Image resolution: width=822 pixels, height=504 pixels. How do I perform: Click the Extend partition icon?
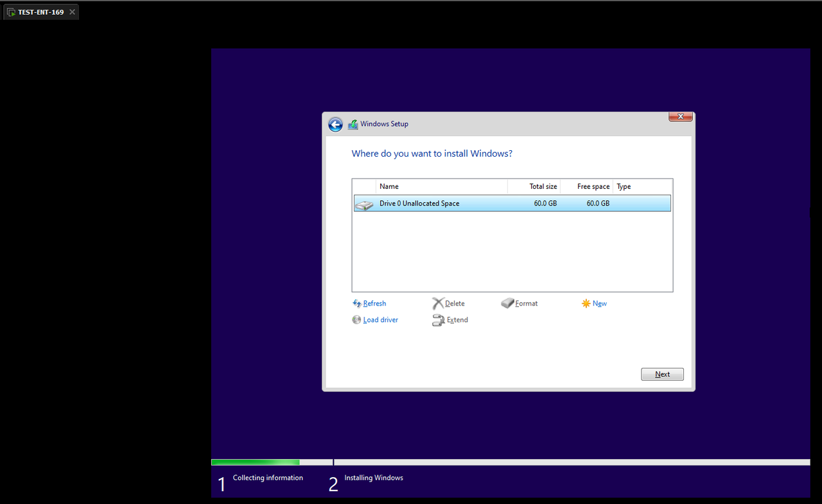tap(438, 320)
